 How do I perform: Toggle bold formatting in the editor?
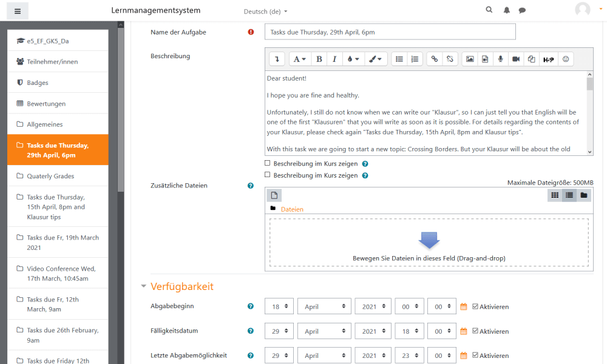(319, 59)
